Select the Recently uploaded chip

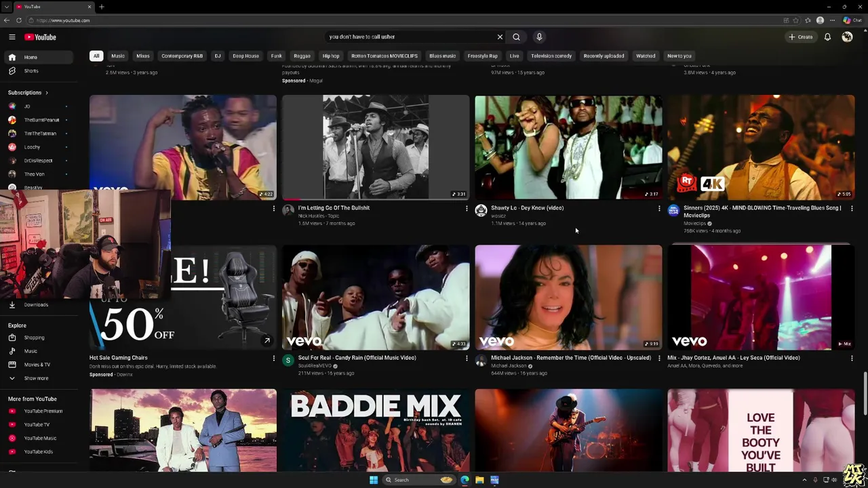click(604, 56)
